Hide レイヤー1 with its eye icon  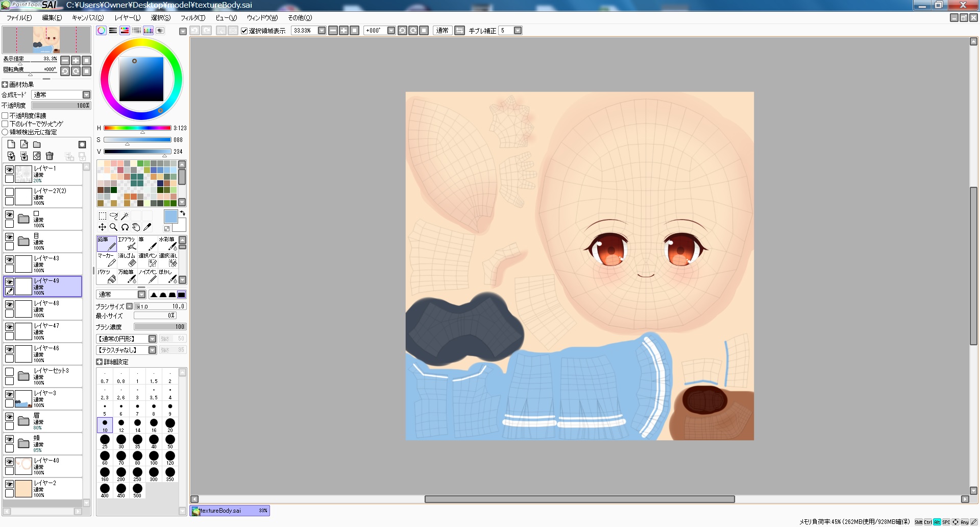click(9, 170)
